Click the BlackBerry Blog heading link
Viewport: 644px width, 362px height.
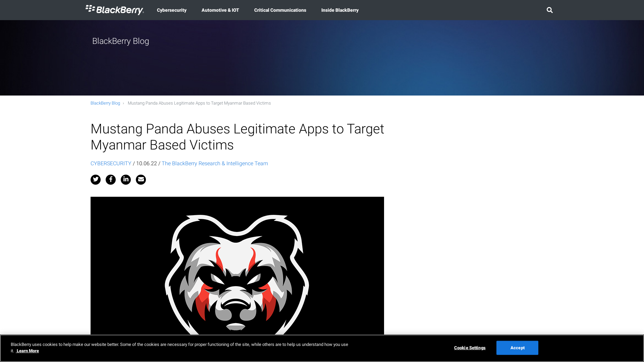click(120, 41)
